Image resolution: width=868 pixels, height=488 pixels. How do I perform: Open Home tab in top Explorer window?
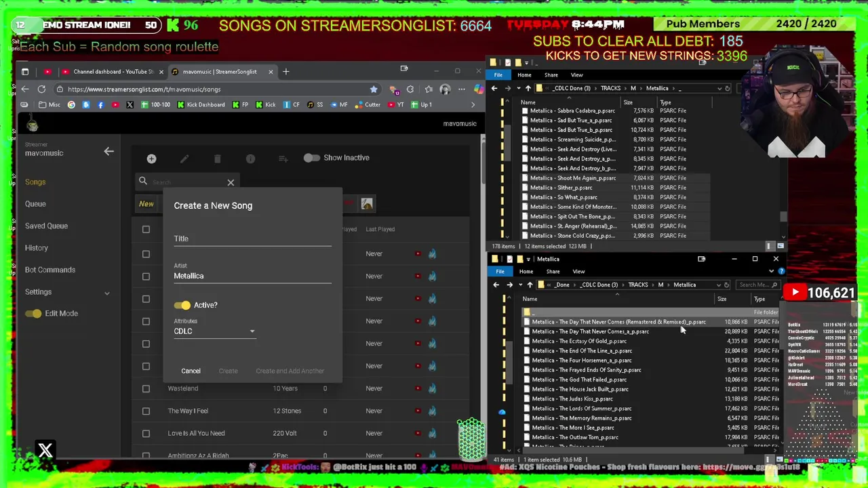pos(524,75)
